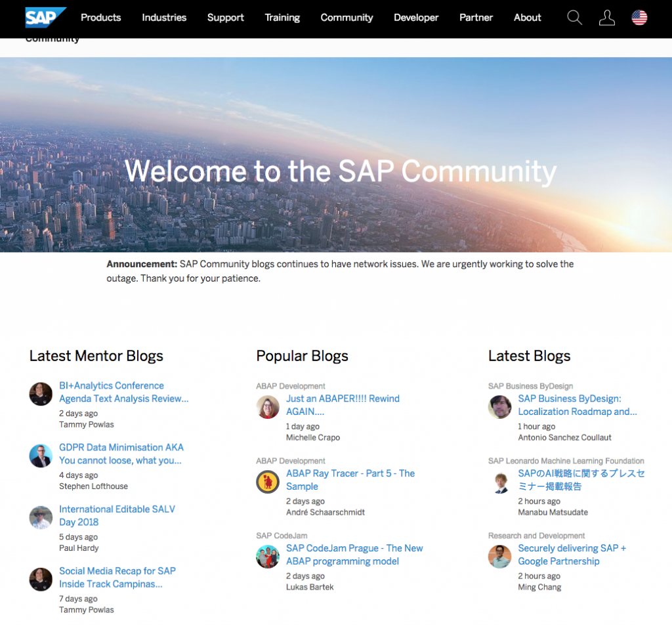Click the Latest Mentor Blogs heading
Image resolution: width=672 pixels, height=625 pixels.
(96, 356)
